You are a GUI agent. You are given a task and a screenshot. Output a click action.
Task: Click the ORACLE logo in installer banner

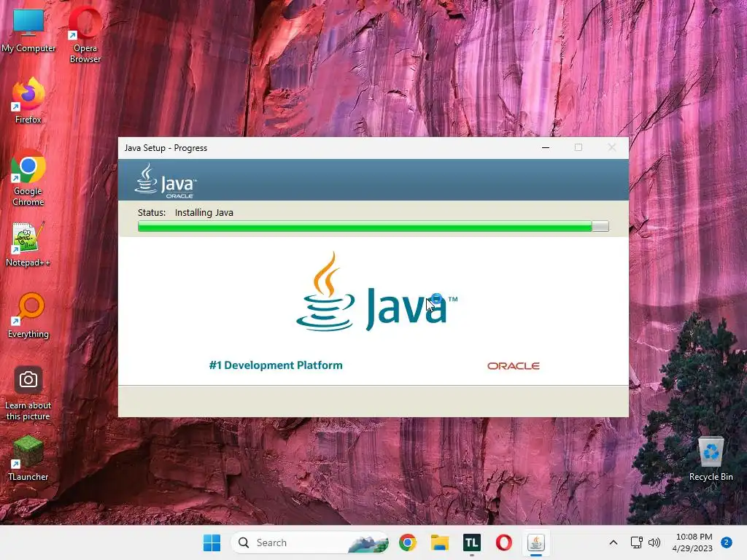pos(513,366)
